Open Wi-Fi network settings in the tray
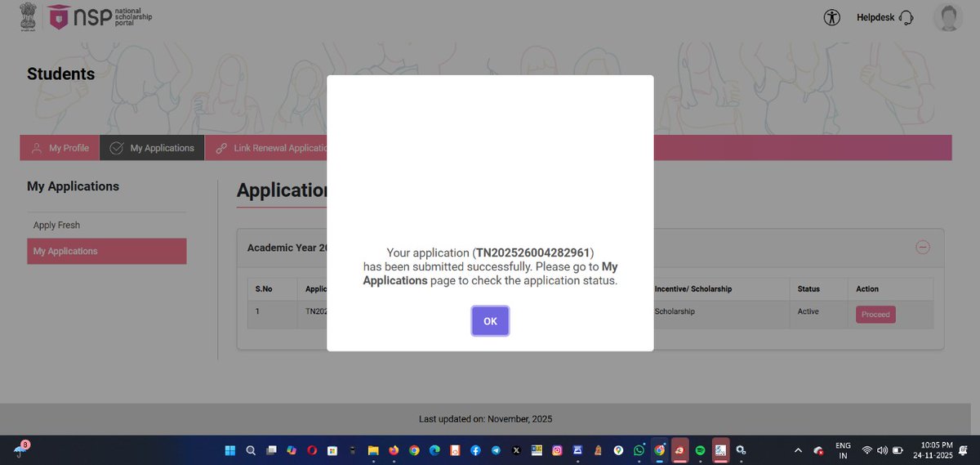The width and height of the screenshot is (980, 465). [866, 450]
